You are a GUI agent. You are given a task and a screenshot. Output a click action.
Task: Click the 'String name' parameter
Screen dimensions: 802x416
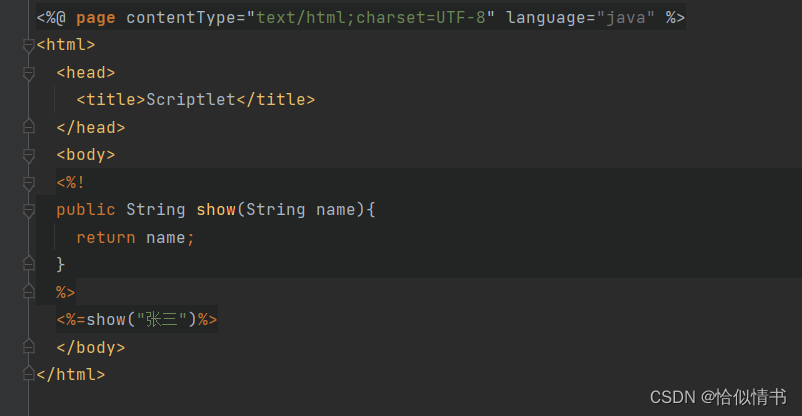tap(301, 210)
